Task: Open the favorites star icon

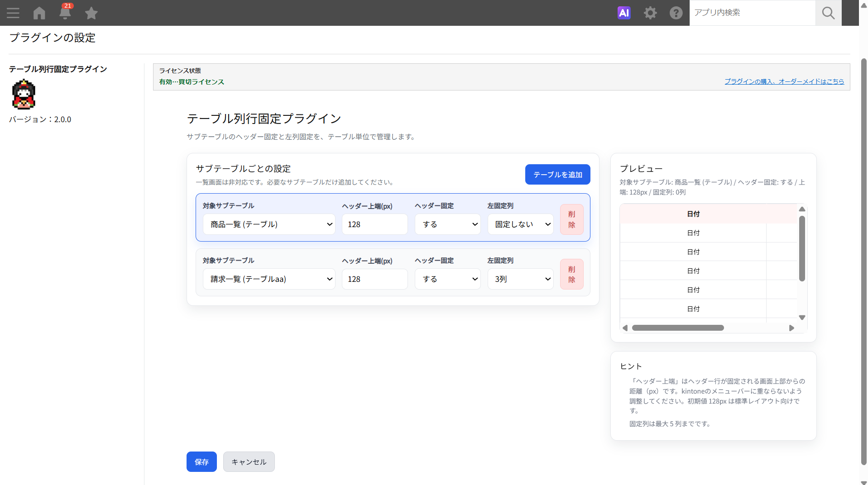Action: (91, 13)
